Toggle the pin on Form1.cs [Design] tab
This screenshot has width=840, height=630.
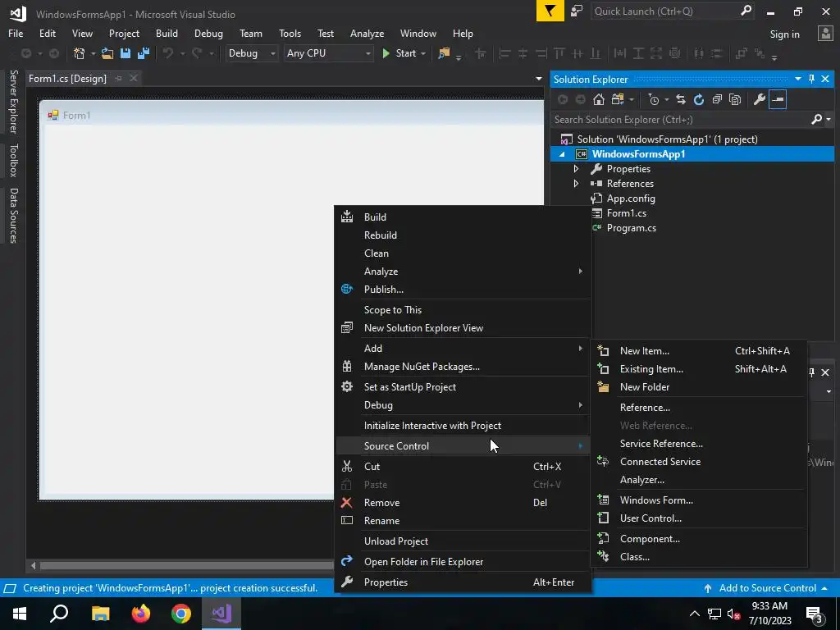[x=118, y=78]
